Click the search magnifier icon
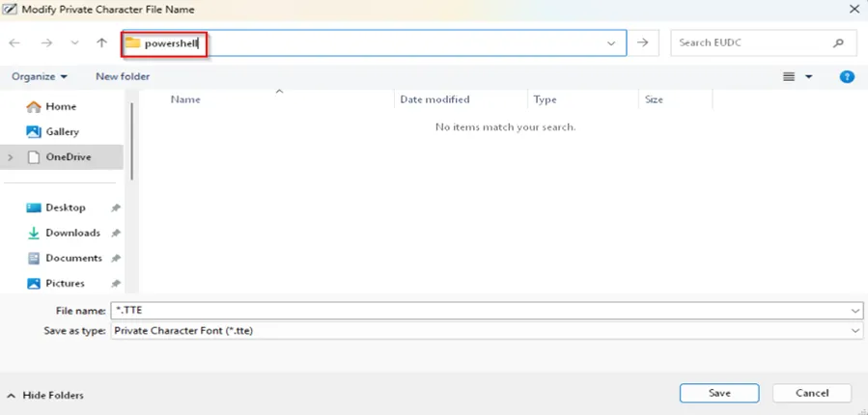This screenshot has width=868, height=415. pos(838,43)
